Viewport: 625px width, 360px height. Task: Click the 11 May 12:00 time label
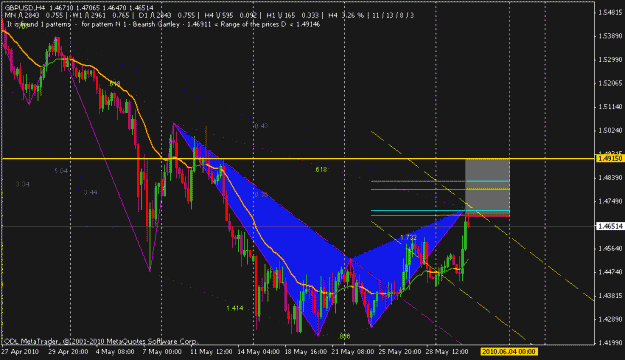click(211, 352)
